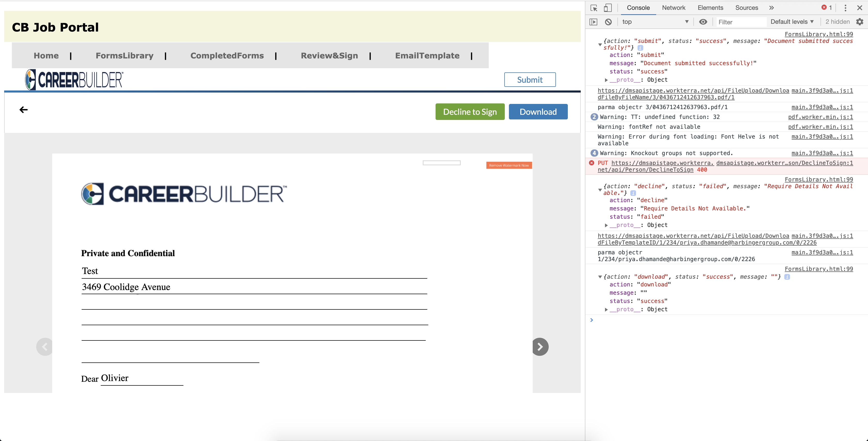Image resolution: width=868 pixels, height=441 pixels.
Task: Click the Test form field line
Action: [x=254, y=271]
